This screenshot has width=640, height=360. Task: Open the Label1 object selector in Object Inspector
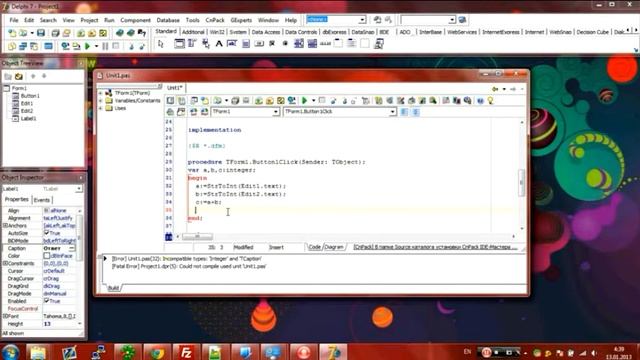click(78, 189)
